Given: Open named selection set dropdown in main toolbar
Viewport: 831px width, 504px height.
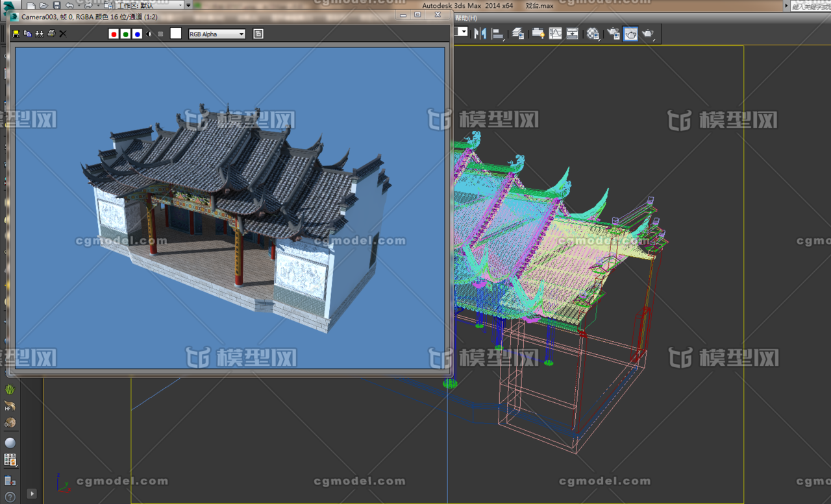Looking at the screenshot, I should [462, 32].
